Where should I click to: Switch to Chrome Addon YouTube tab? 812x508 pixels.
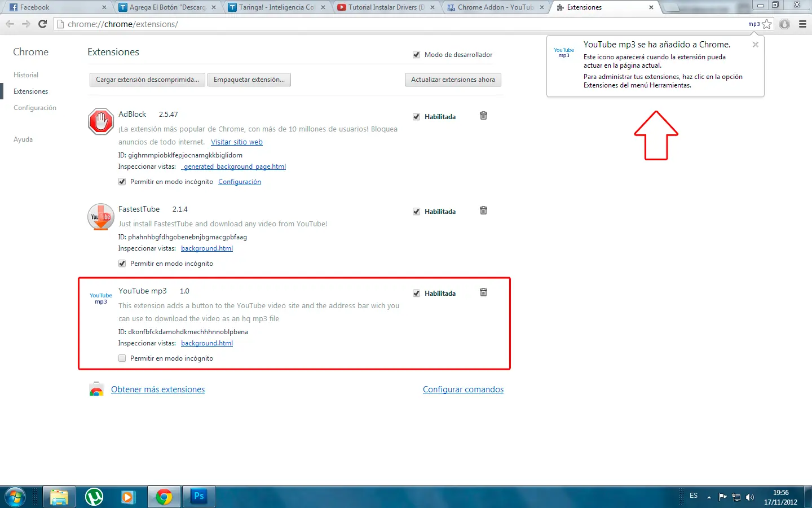pyautogui.click(x=495, y=7)
